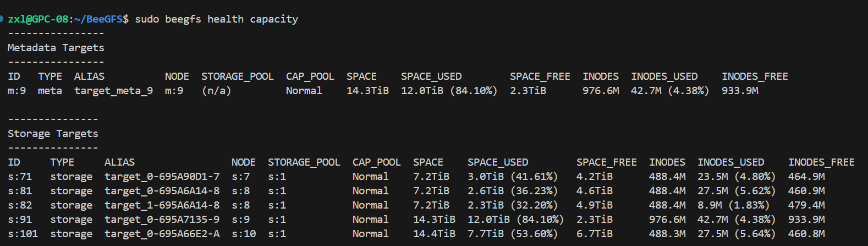Click the Metadata Targets heading
This screenshot has width=868, height=246.
56,48
